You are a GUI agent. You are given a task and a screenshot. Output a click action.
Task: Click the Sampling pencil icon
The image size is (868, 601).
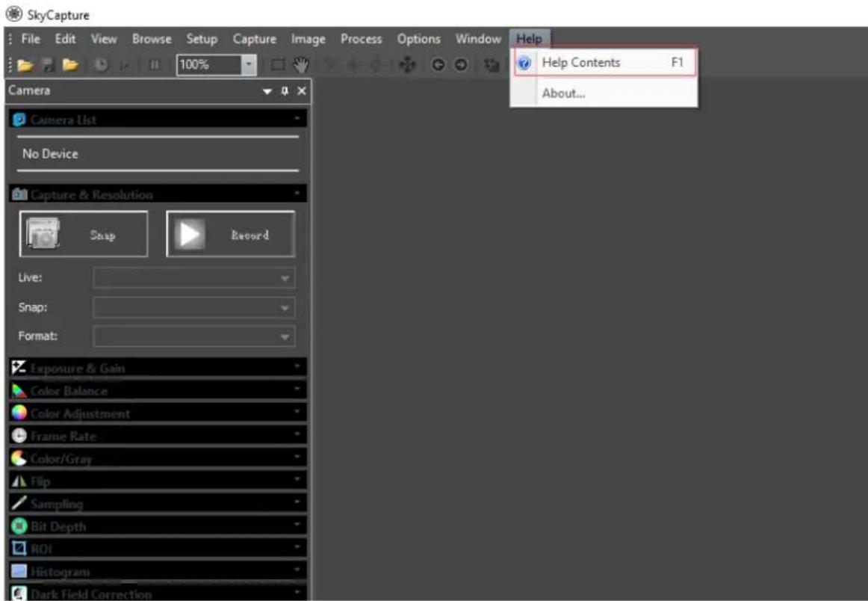[19, 503]
